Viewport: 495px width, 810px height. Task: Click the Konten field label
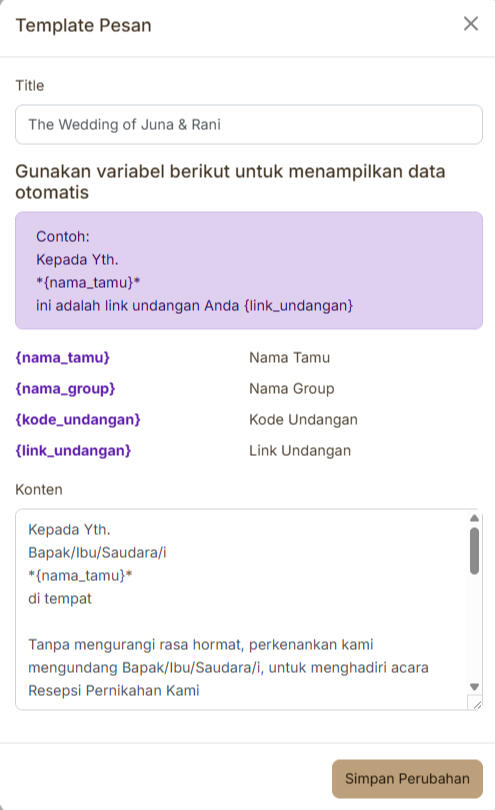tap(39, 489)
